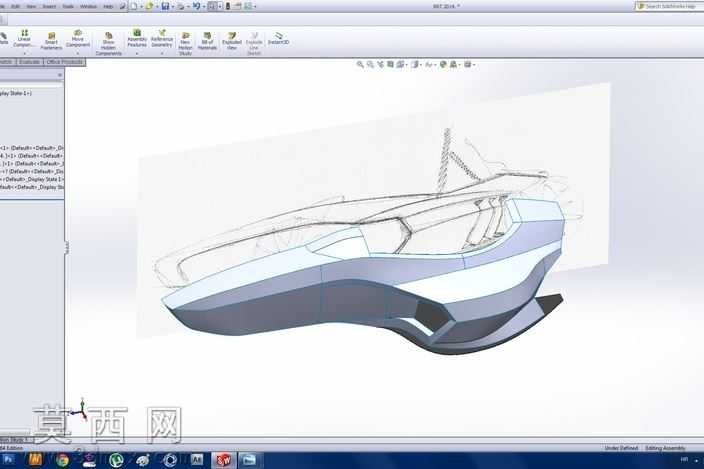Open the Window menu
Screen dimensions: 704x469
tap(88, 6)
